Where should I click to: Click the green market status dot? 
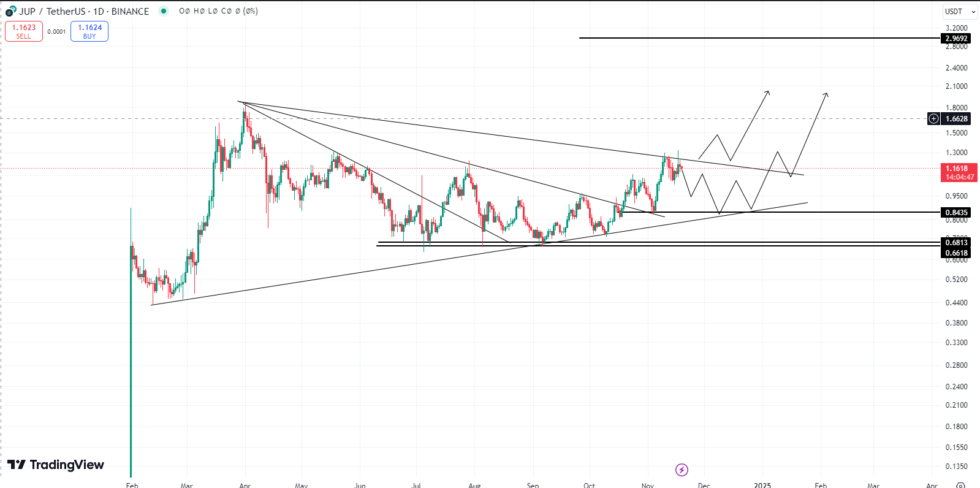coord(163,11)
